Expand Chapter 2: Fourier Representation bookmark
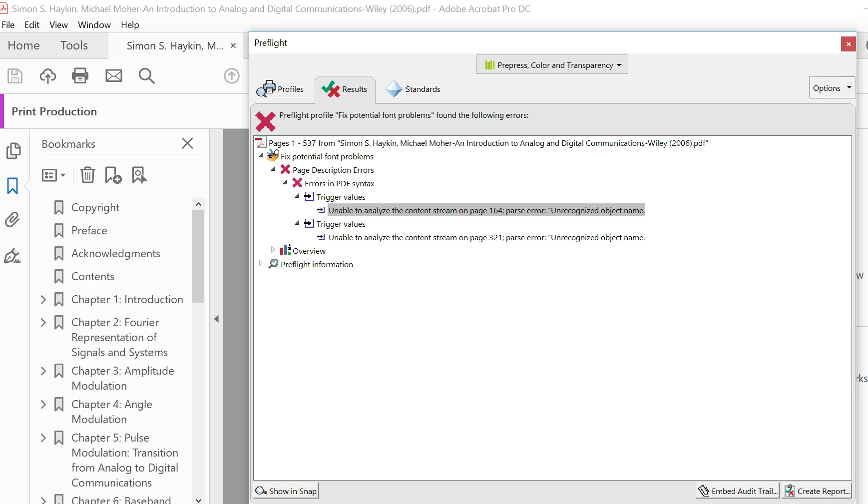Screen dimensions: 868x504 [43, 322]
